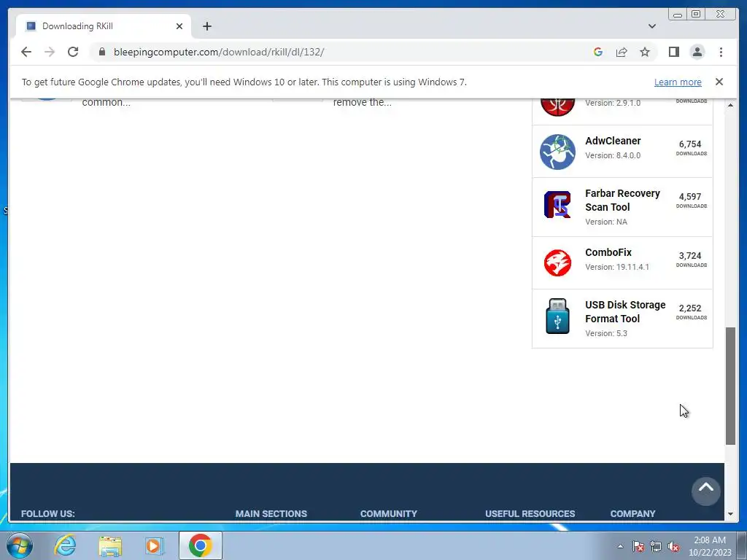Open the Chrome side panel
Viewport: 747px width, 560px height.
(673, 52)
